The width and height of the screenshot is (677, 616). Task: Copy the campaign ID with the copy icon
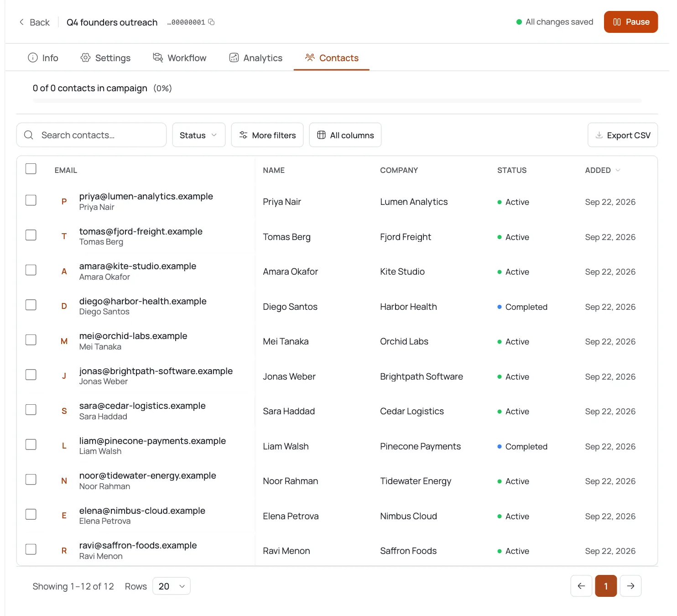(x=211, y=22)
